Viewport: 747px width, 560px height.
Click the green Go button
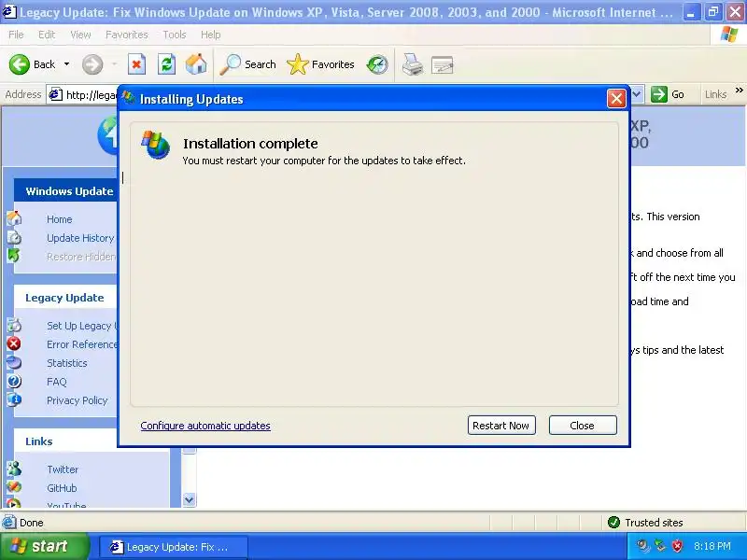coord(668,94)
